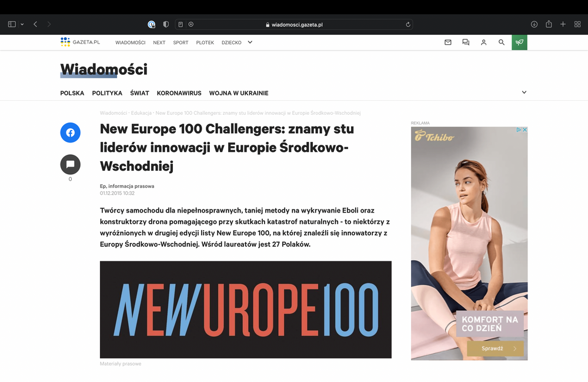The image size is (588, 382).
Task: Click the New Europe 100 article headline
Action: click(x=227, y=148)
